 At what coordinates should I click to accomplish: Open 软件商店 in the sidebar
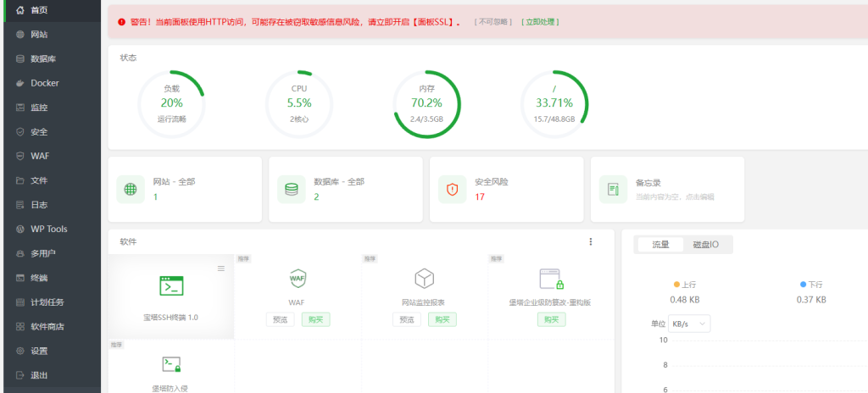click(50, 327)
